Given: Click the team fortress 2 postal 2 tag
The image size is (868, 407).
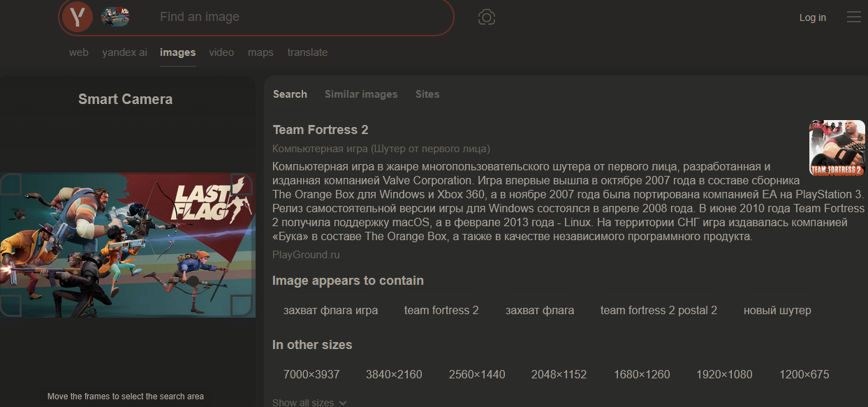Looking at the screenshot, I should [659, 310].
